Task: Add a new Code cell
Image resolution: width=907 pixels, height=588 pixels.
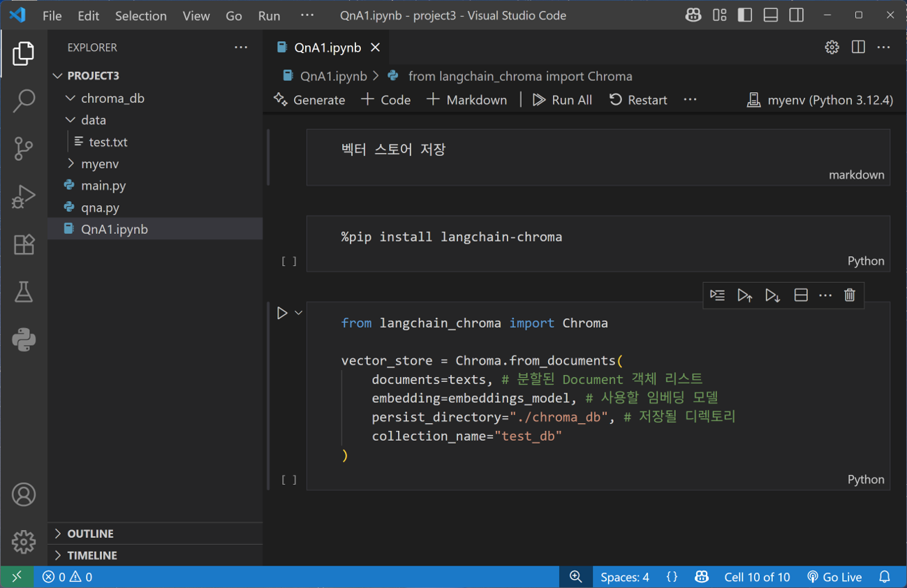Action: 385,100
